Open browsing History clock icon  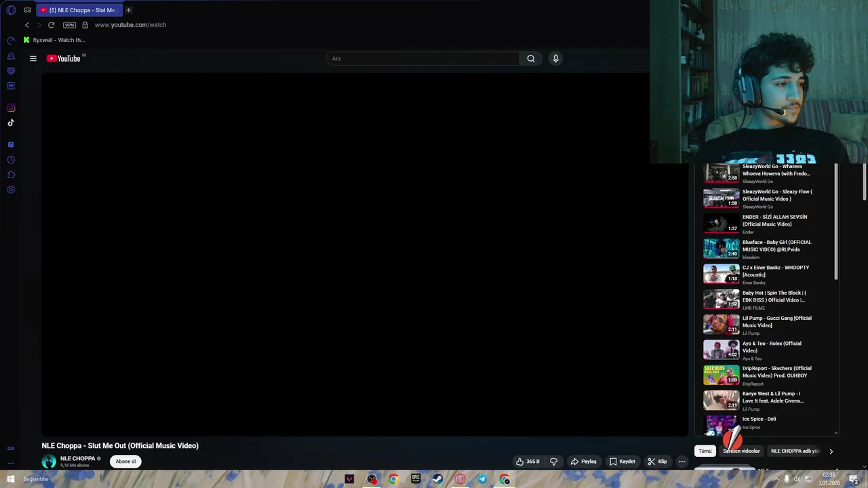click(x=11, y=160)
